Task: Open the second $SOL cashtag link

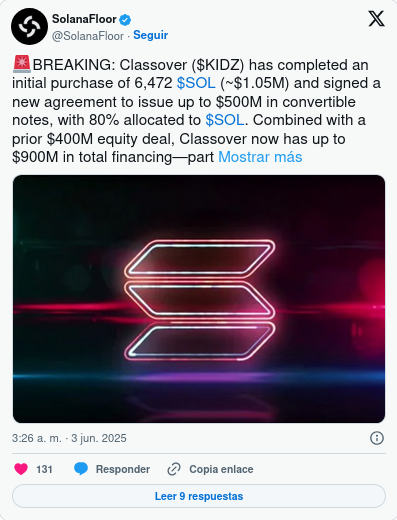Action: 225,120
